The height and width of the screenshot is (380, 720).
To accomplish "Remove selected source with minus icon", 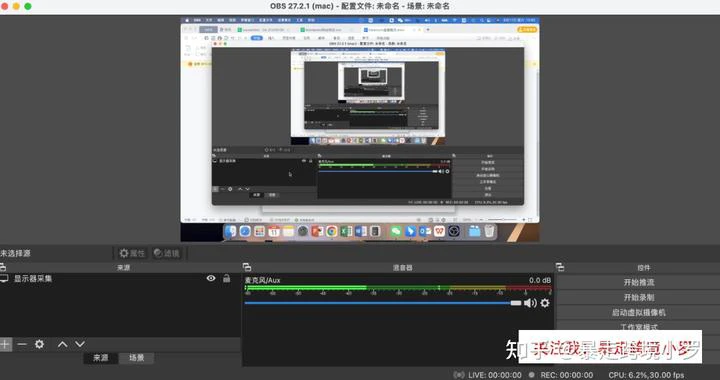I will tap(22, 344).
